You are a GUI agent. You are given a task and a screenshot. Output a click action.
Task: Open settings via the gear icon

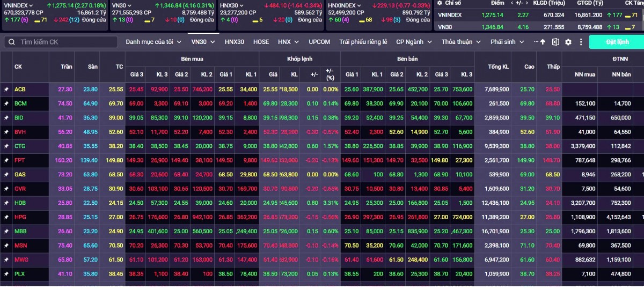[x=568, y=42]
